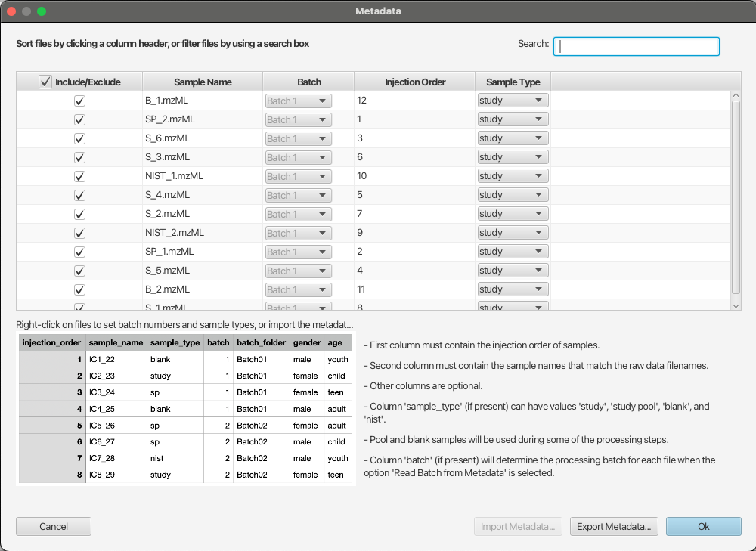Open the Sample Type dropdown for SP_2.mzML

tap(513, 119)
